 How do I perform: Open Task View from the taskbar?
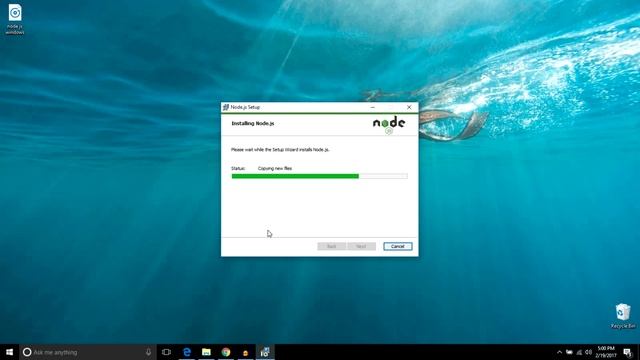(x=166, y=352)
